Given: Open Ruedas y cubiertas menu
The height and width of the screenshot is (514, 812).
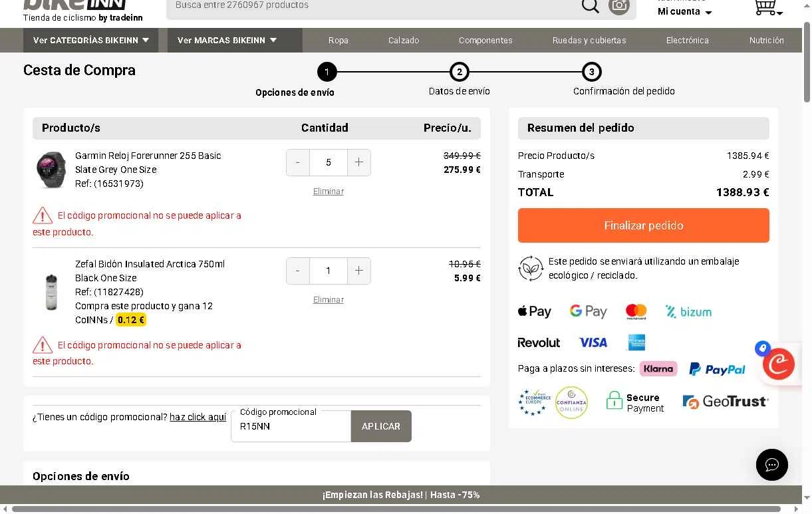Looking at the screenshot, I should [589, 40].
